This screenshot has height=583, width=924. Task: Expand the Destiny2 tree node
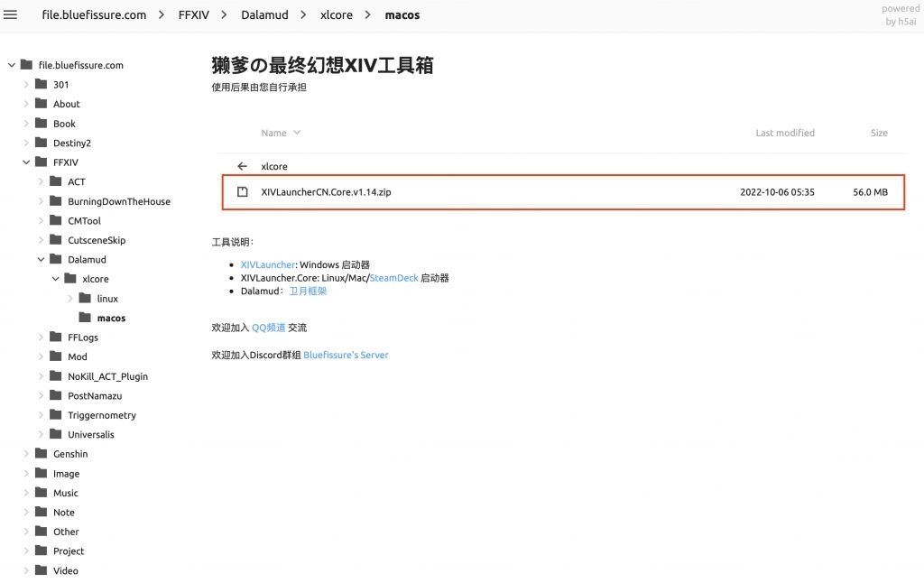tap(25, 143)
